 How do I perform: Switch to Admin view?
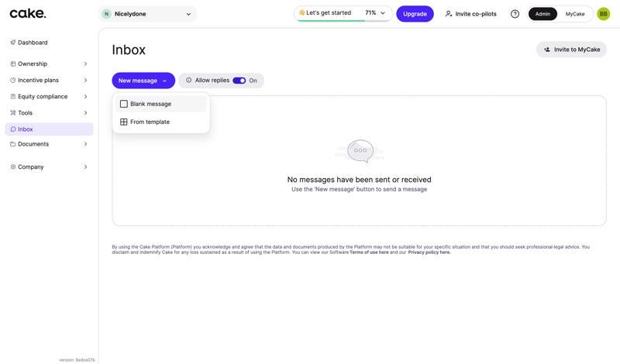[x=542, y=14]
